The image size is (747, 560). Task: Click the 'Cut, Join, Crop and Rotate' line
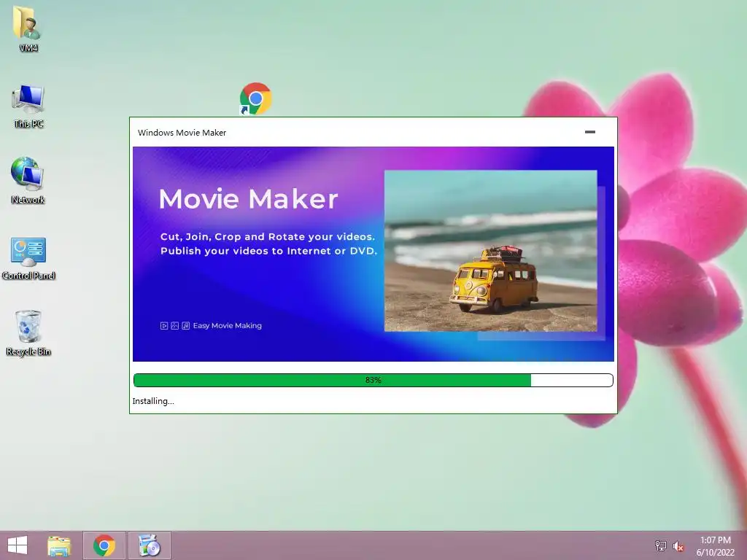click(x=268, y=237)
